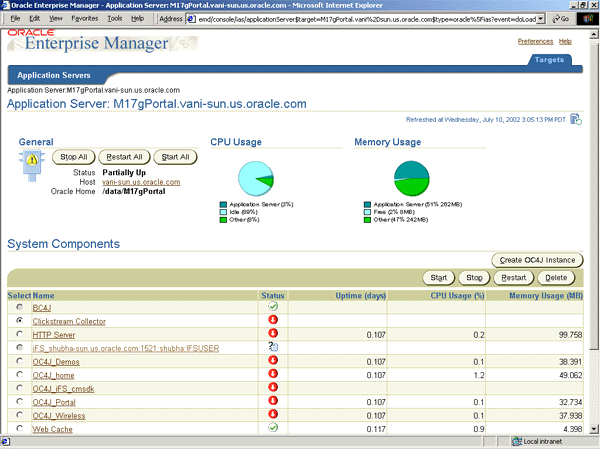The height and width of the screenshot is (449, 600).
Task: Open the Clickstream Collector link
Action: [x=69, y=322]
